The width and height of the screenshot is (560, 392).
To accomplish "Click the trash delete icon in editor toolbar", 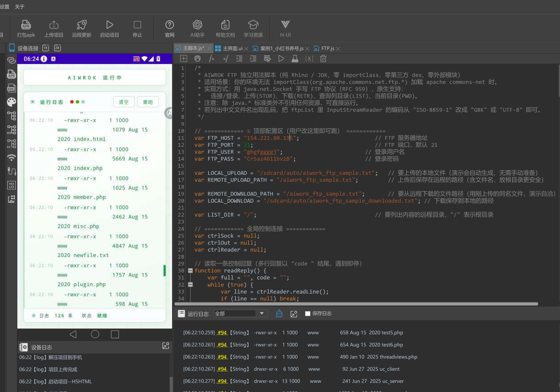I will click(x=323, y=58).
